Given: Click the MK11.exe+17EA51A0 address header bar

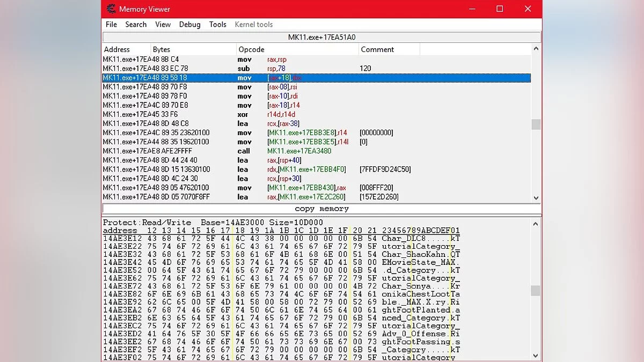Looking at the screenshot, I should pyautogui.click(x=321, y=38).
